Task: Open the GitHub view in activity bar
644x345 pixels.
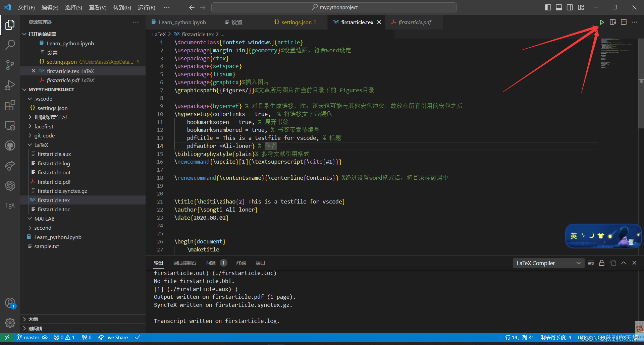Action: coord(10,146)
